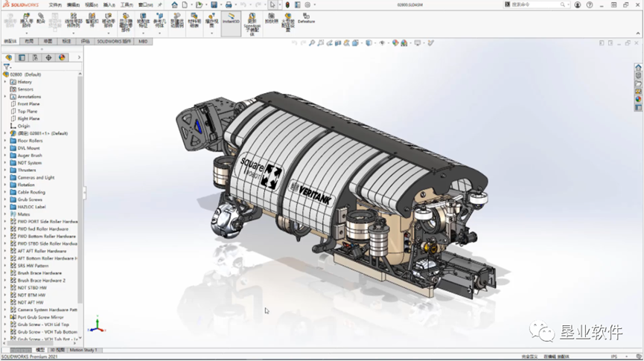The image size is (644, 361).
Task: Toggle the rebuild traffic light icon
Action: 287,4
